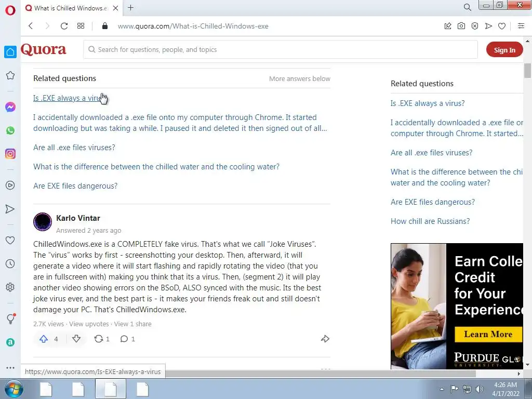
Task: Open sidebar Settings gear
Action: click(x=10, y=287)
